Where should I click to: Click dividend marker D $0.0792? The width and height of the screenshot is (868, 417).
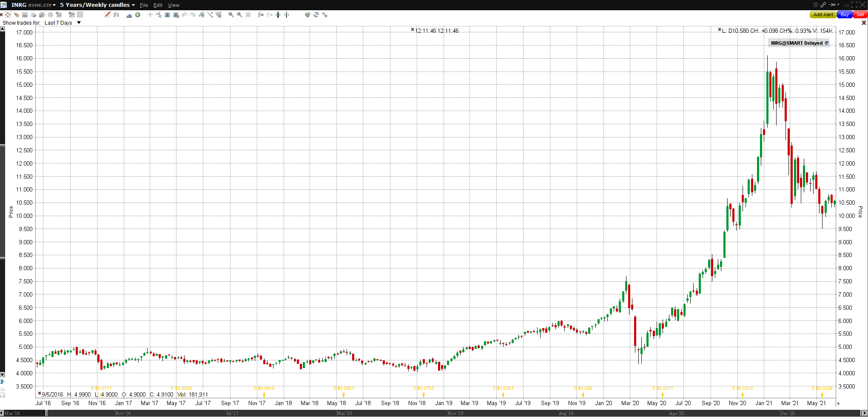point(424,388)
